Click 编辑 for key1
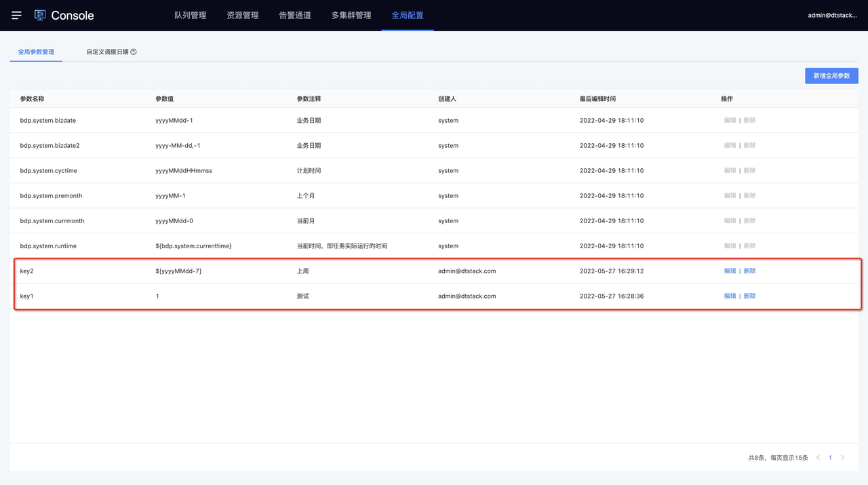 (730, 296)
